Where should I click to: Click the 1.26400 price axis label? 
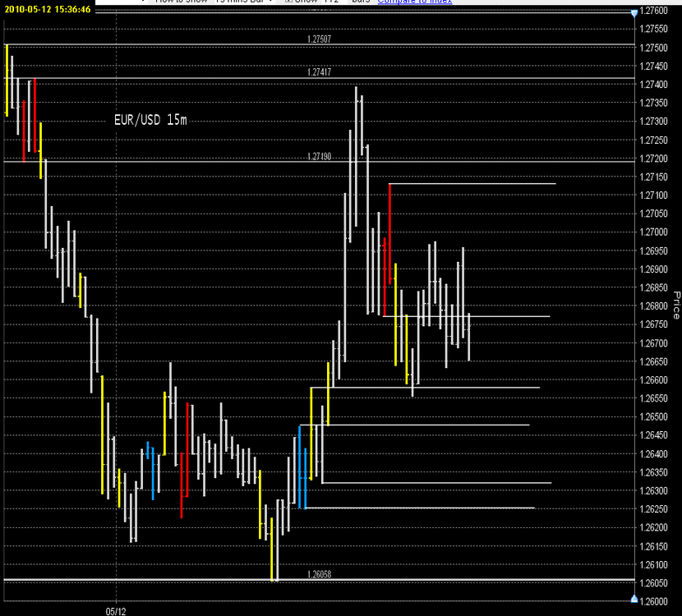coord(654,454)
